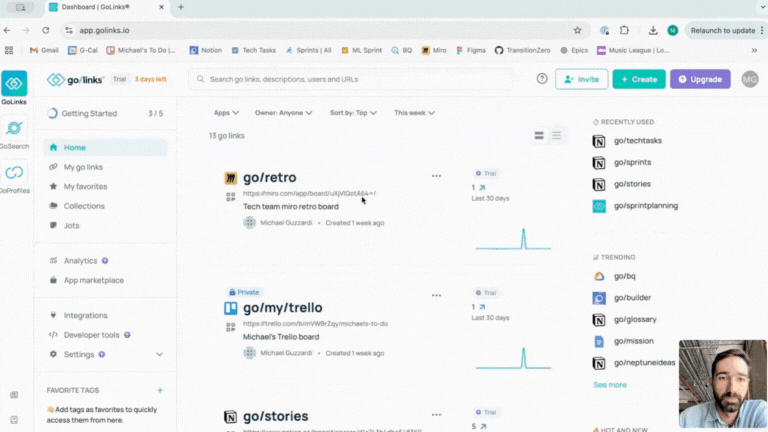Click the Trello icon of go/my/trello
Image resolution: width=768 pixels, height=432 pixels.
(x=231, y=308)
